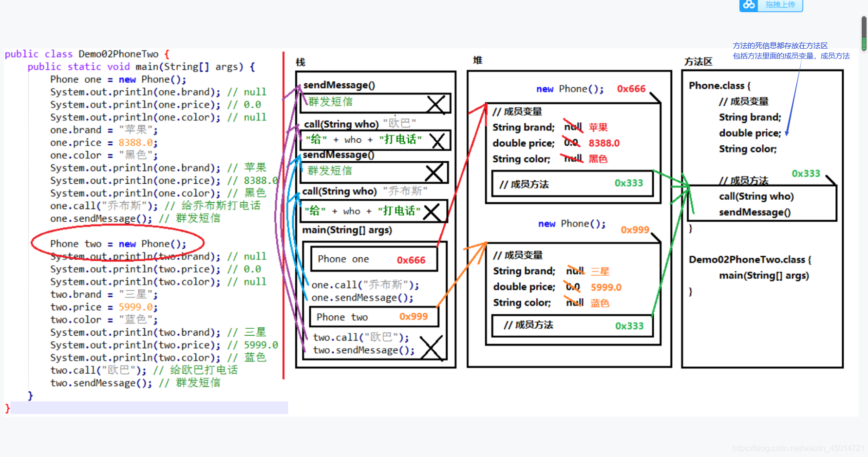
Task: Click the red 8388.0 value in the heap object
Action: pyautogui.click(x=604, y=143)
